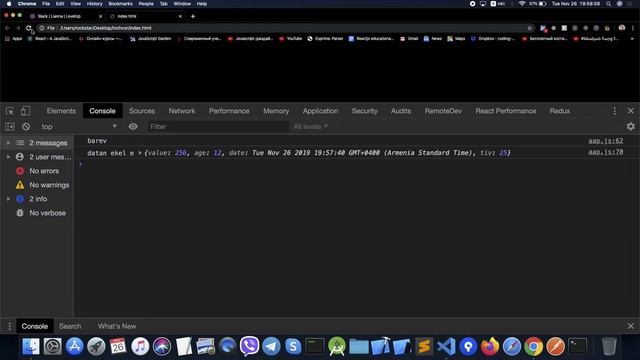Open System Preferences from the dock
The height and width of the screenshot is (360, 640).
pyautogui.click(x=52, y=347)
